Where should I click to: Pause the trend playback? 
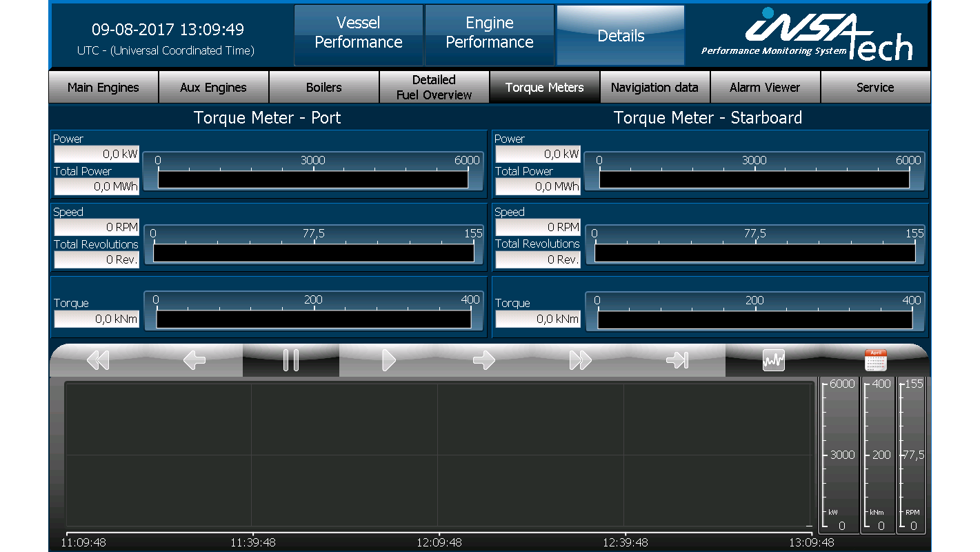coord(290,359)
